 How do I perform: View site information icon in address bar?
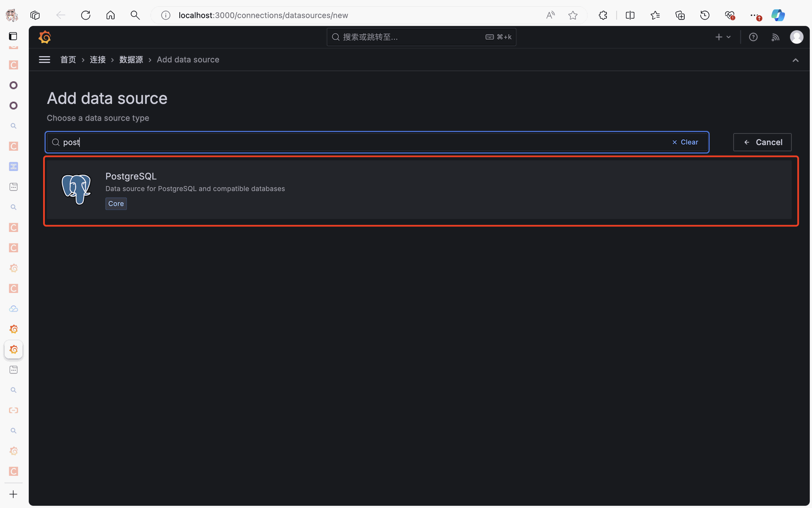(x=166, y=15)
